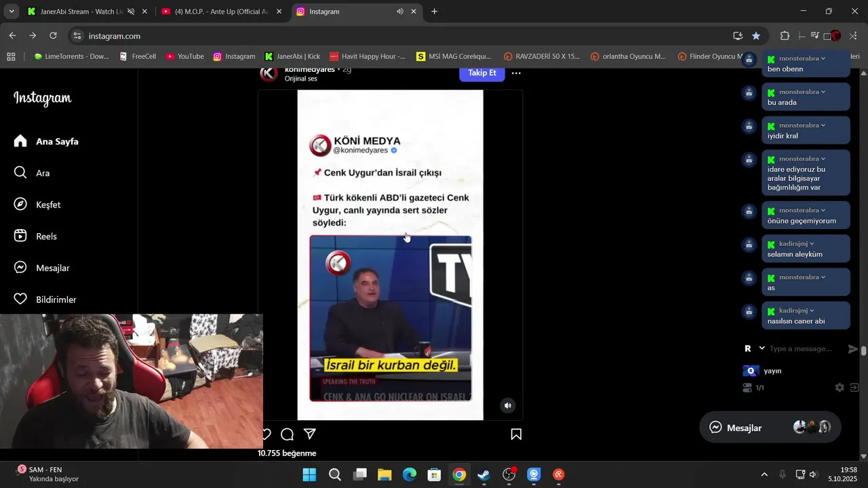
Task: Open Steam from the taskbar
Action: pos(484,474)
